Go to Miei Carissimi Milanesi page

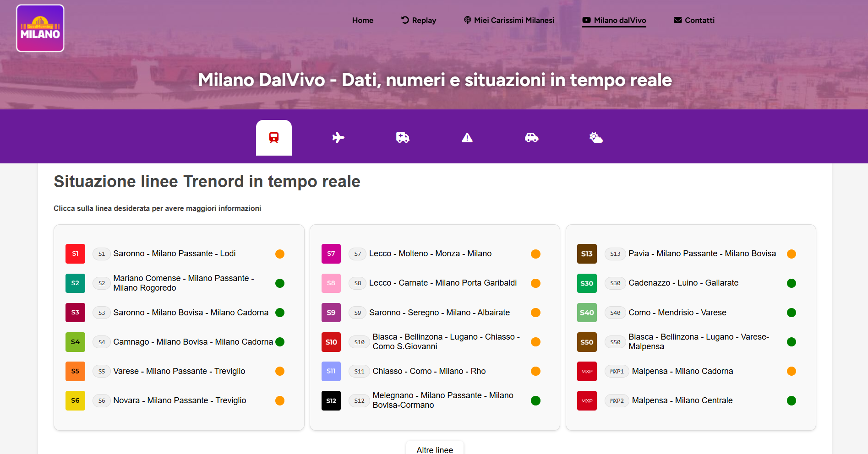coord(509,20)
